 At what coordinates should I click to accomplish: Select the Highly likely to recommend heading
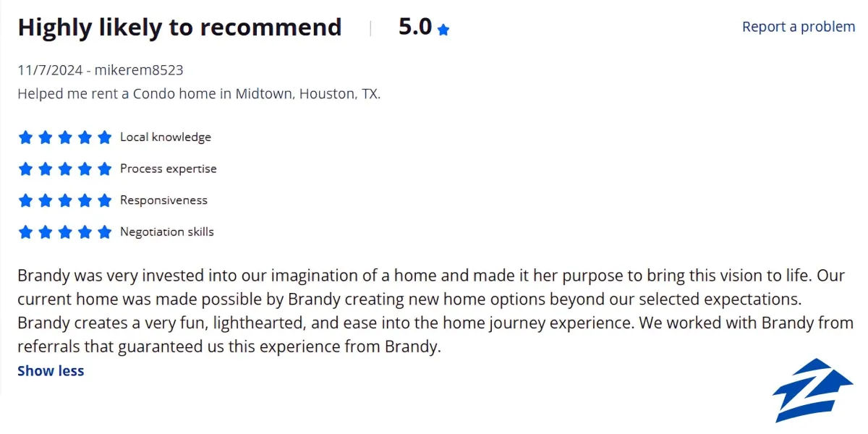(x=179, y=27)
